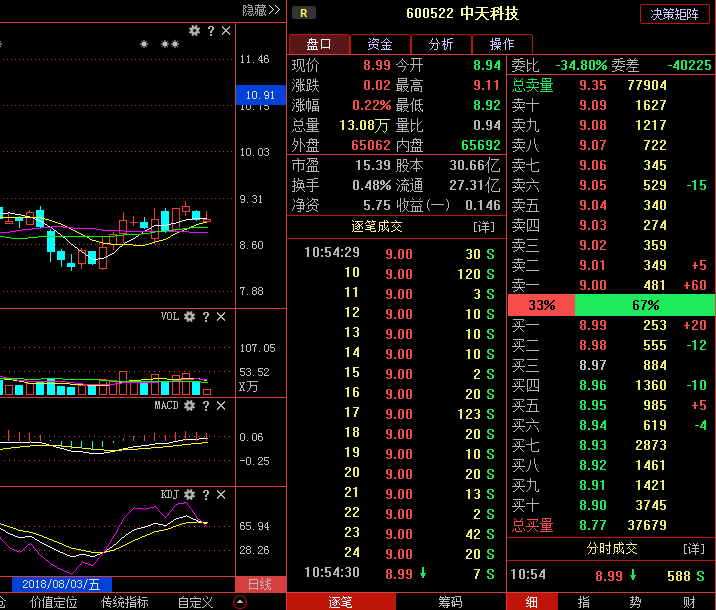716x610 pixels.
Task: Open 分时成交 details via [详]
Action: [694, 549]
